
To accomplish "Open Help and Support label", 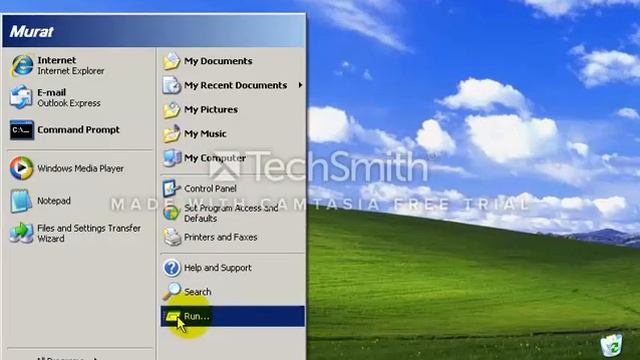I will 218,268.
